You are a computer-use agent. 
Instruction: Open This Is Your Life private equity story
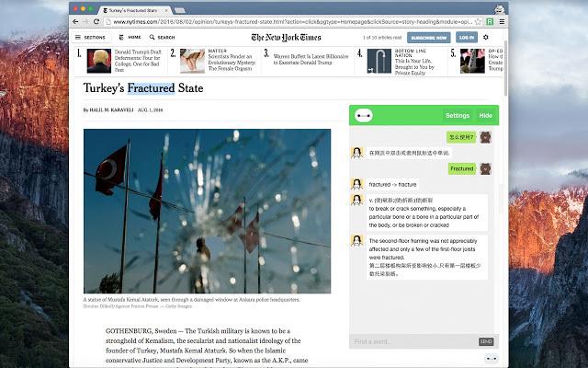click(x=414, y=67)
